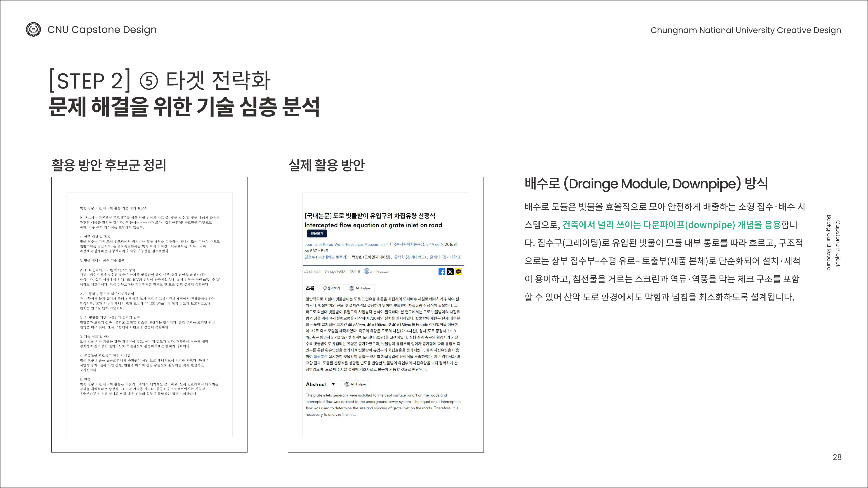The height and width of the screenshot is (488, 868).
Task: Open AI-Helper next to Abstract heading
Action: [x=355, y=384]
